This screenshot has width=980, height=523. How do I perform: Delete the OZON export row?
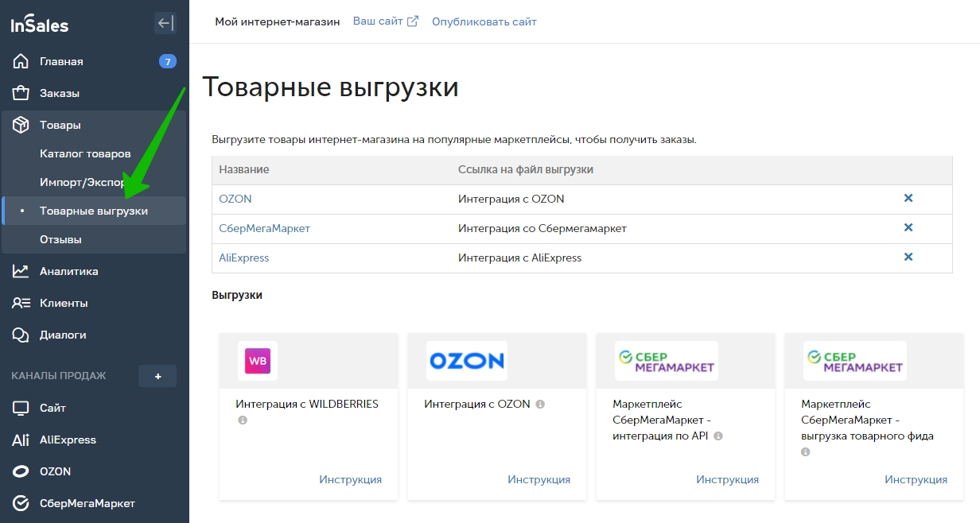pos(908,198)
